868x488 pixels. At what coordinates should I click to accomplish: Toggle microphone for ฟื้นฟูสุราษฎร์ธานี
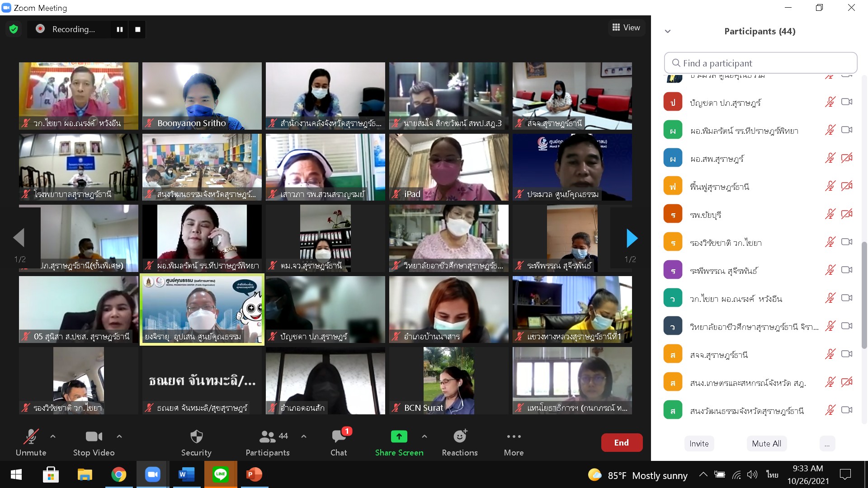(830, 186)
